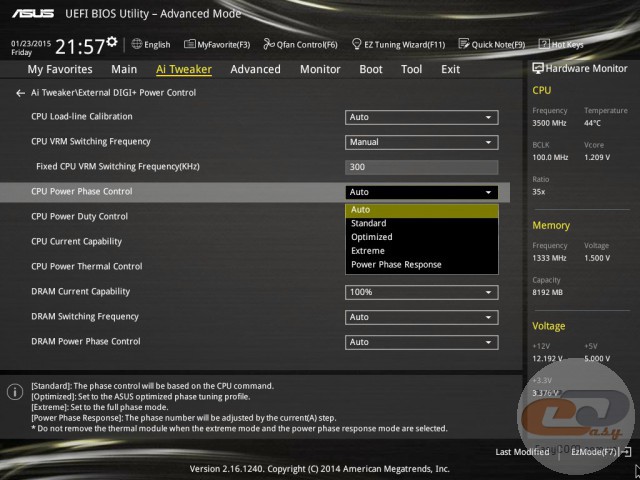
Task: Open the Monitor tab
Action: tap(320, 69)
